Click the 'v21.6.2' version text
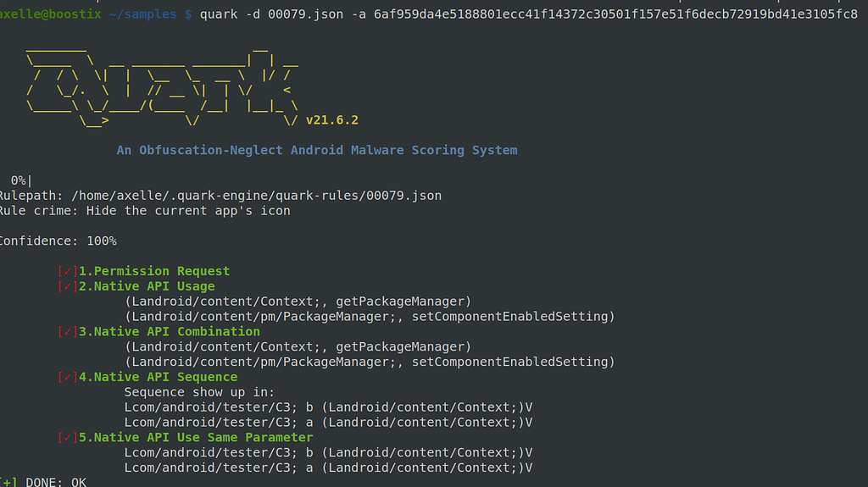This screenshot has width=868, height=487. [x=332, y=120]
